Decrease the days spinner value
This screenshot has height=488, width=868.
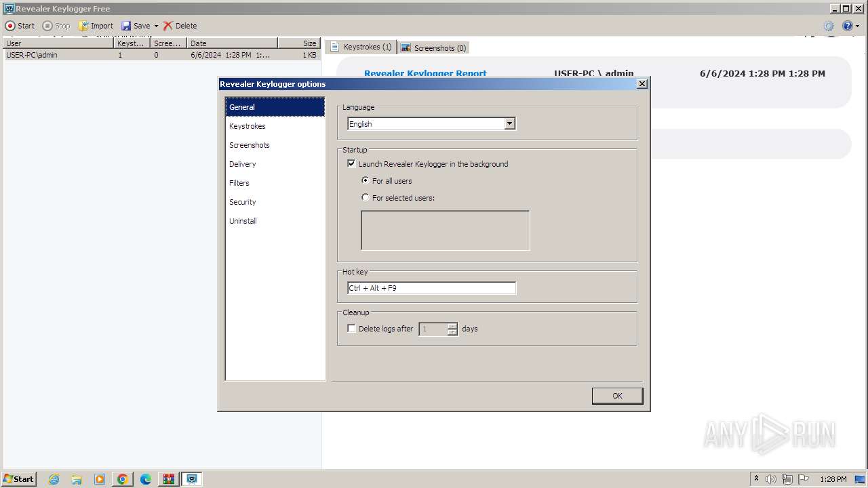[x=452, y=332]
